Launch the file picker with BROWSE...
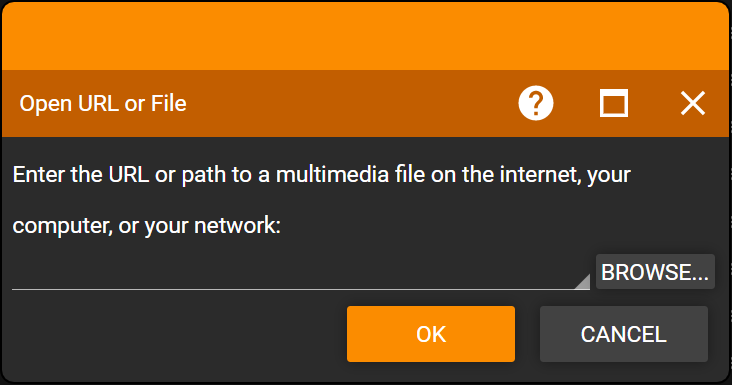Screen dimensions: 732x385 (655, 272)
